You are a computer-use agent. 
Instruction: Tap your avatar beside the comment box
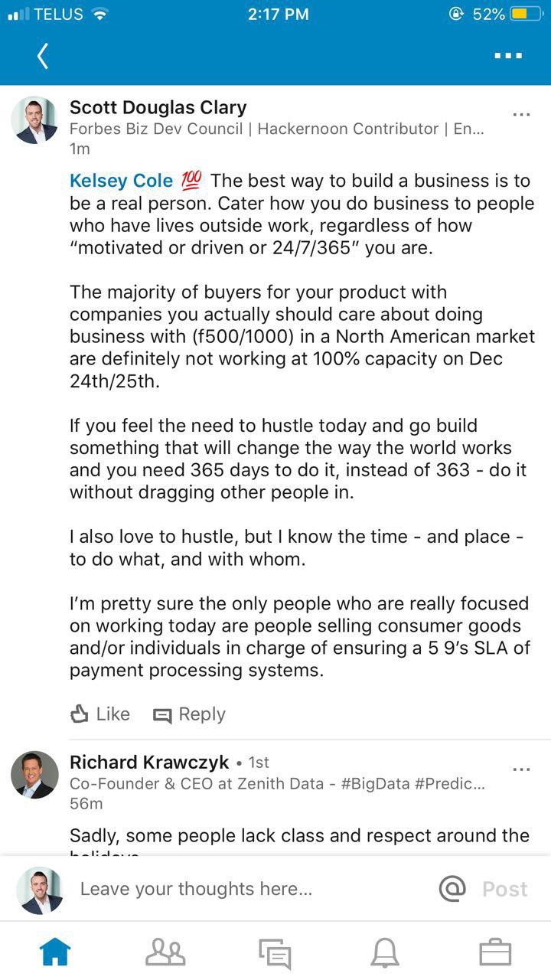(40, 890)
